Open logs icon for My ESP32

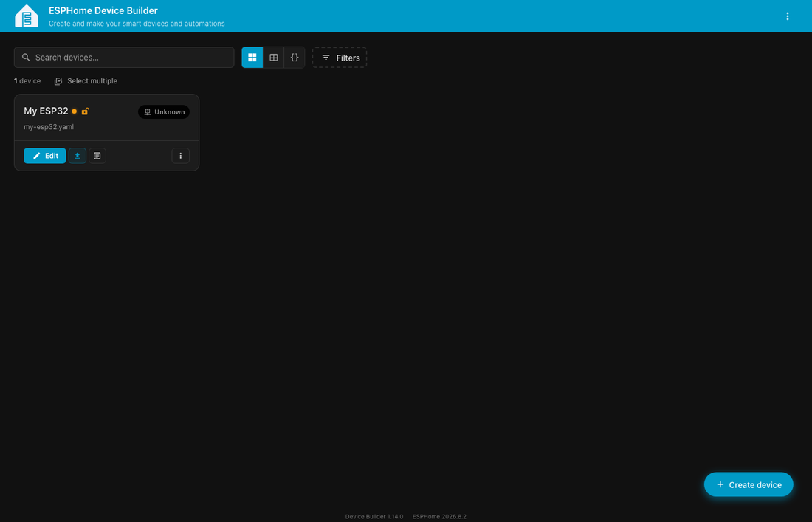tap(97, 156)
